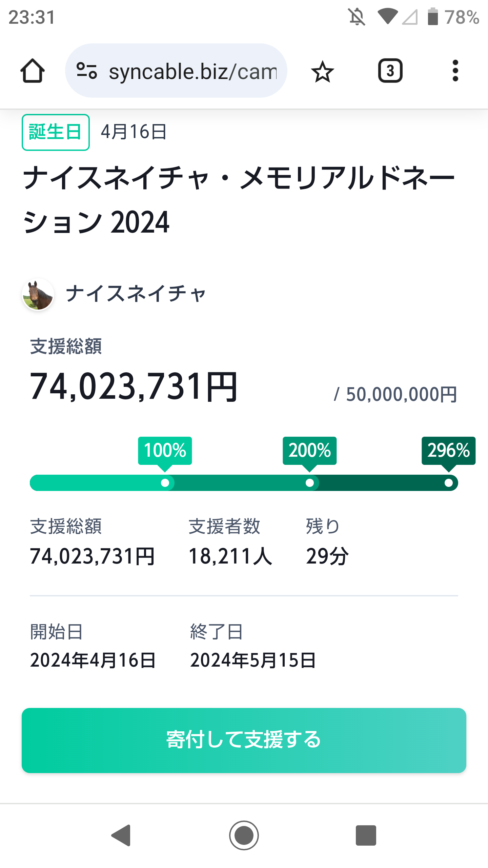Tap the muted notification bell status icon
The height and width of the screenshot is (868, 488).
coord(357,17)
